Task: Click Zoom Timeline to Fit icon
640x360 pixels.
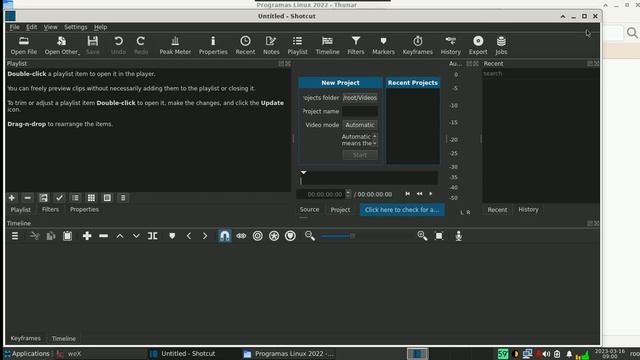Action: pos(439,236)
